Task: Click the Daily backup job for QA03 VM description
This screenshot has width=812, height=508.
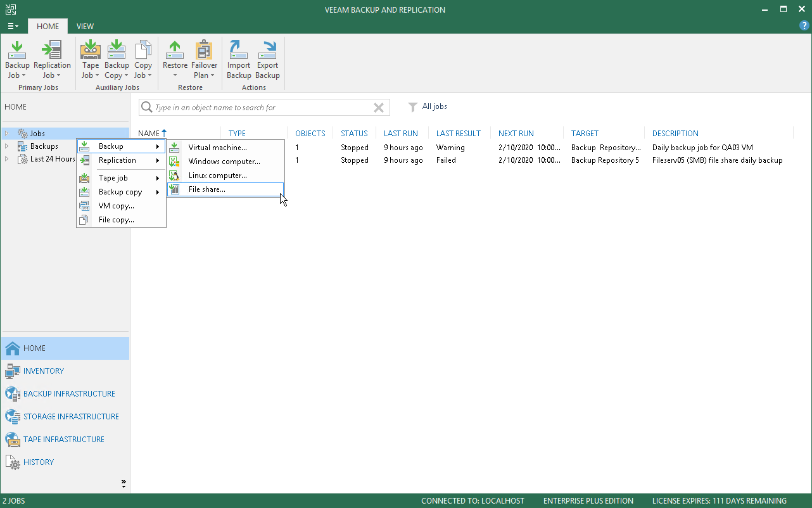Action: [x=702, y=148]
